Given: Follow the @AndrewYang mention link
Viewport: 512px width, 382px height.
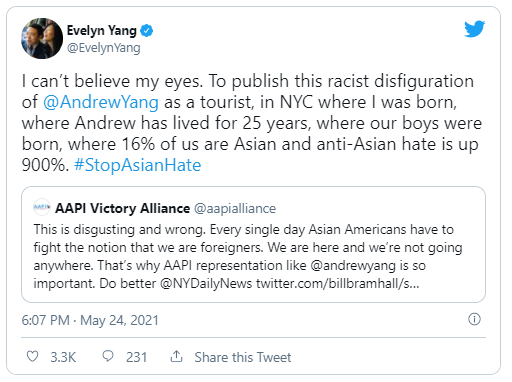Looking at the screenshot, I should (101, 102).
